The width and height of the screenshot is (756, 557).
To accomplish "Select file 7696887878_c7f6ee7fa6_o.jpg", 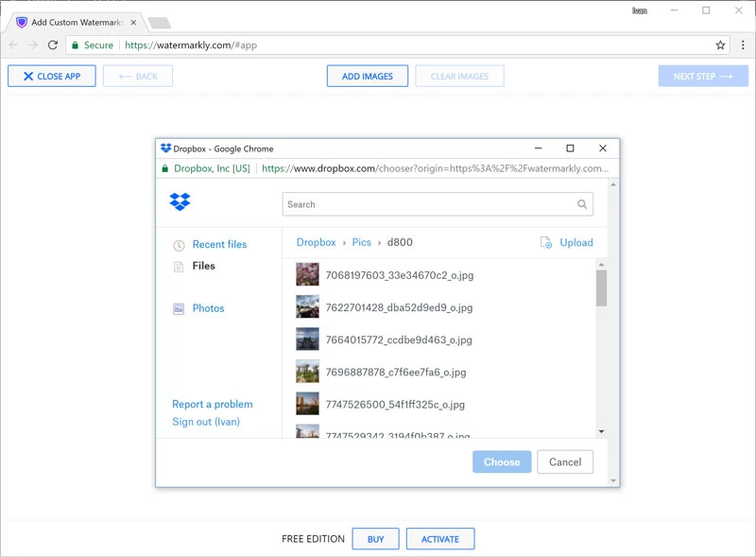I will point(396,373).
